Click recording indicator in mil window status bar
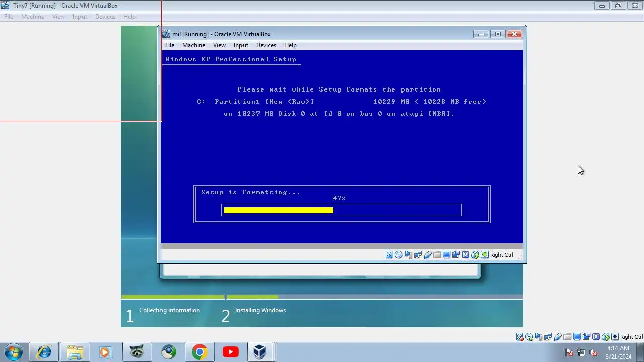Viewport: 644px width, 362px height. pyautogui.click(x=456, y=255)
